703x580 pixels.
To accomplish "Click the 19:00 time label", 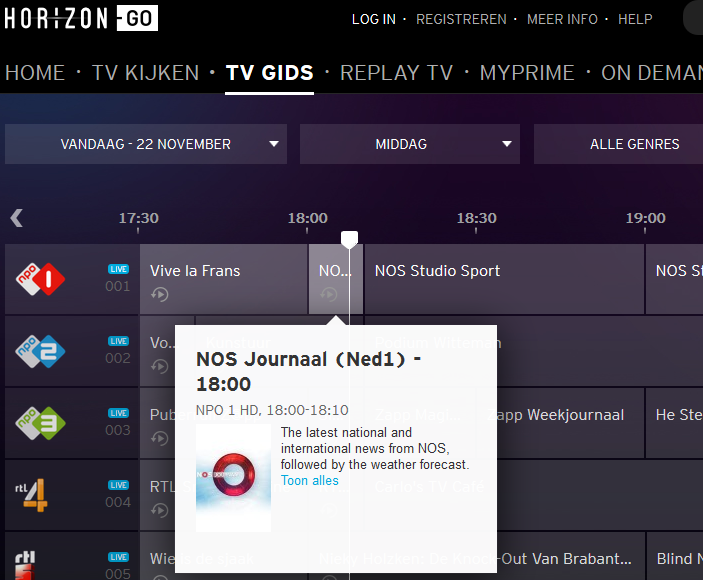I will 645,218.
